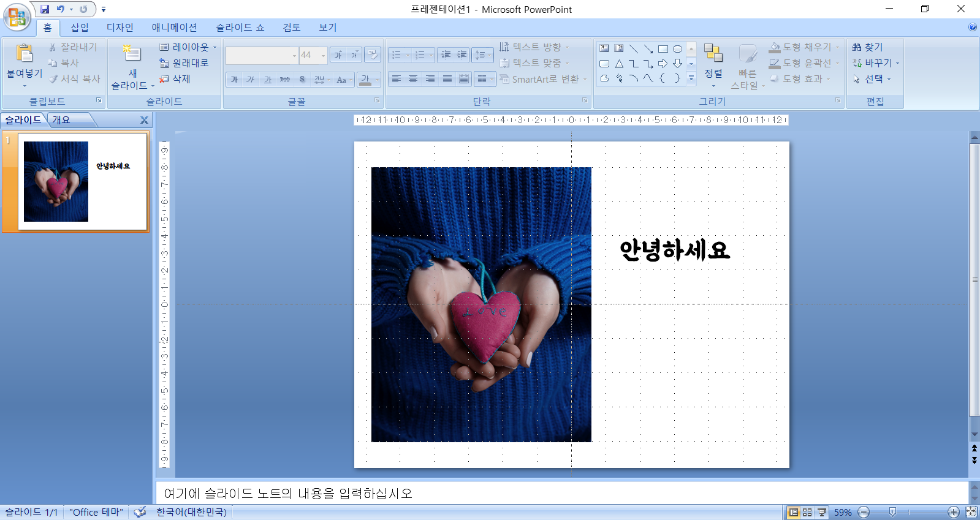
Task: Select the Isosceles Triangle shape
Action: click(x=619, y=64)
